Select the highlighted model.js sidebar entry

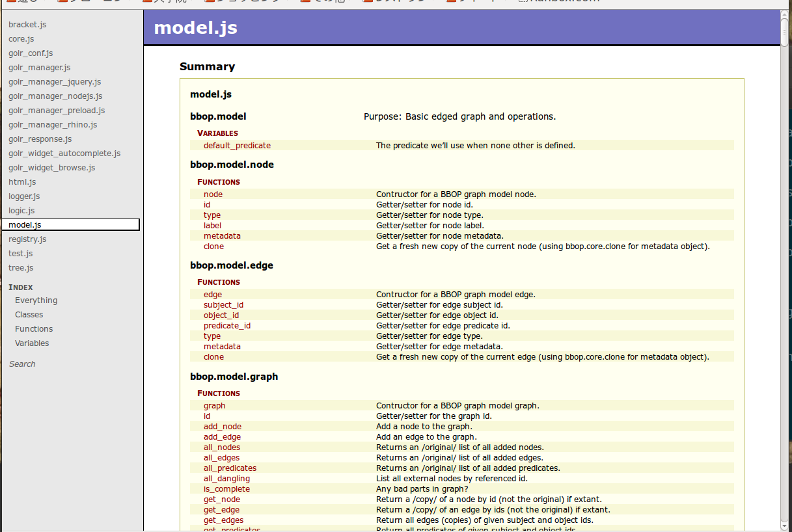(x=70, y=225)
